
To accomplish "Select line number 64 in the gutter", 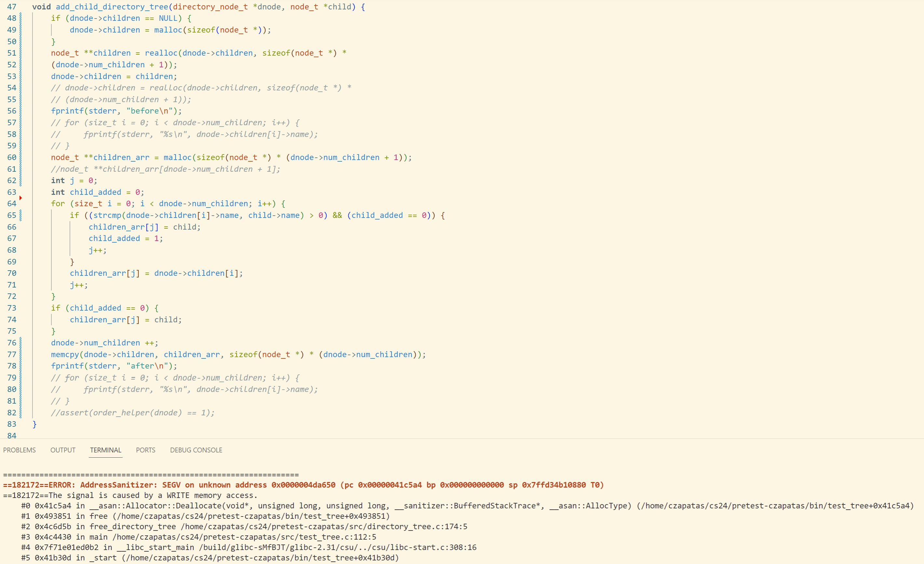I will click(x=12, y=204).
